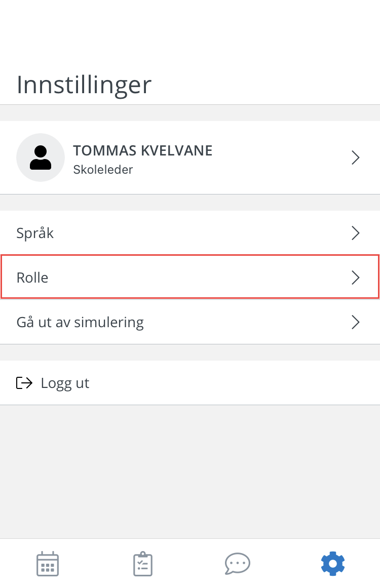Select the blue settings gear tab

click(x=333, y=563)
